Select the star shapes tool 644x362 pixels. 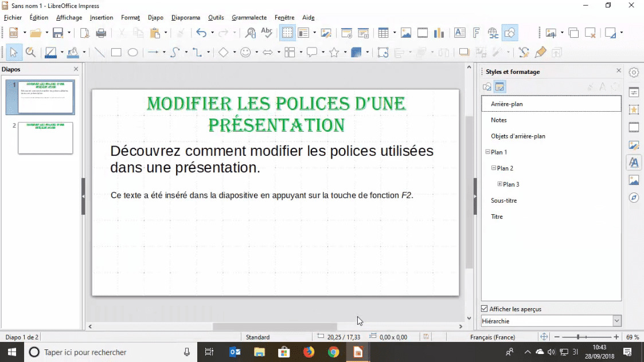tap(334, 53)
